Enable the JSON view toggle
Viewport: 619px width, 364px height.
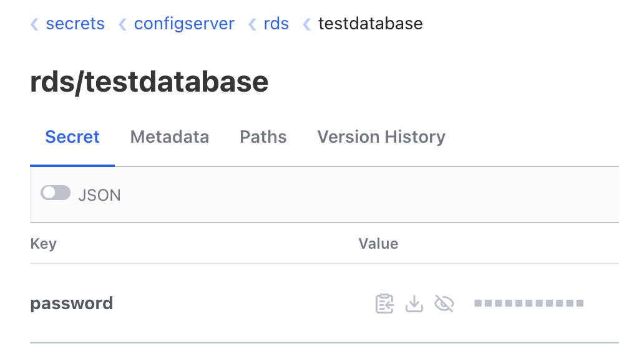click(56, 193)
